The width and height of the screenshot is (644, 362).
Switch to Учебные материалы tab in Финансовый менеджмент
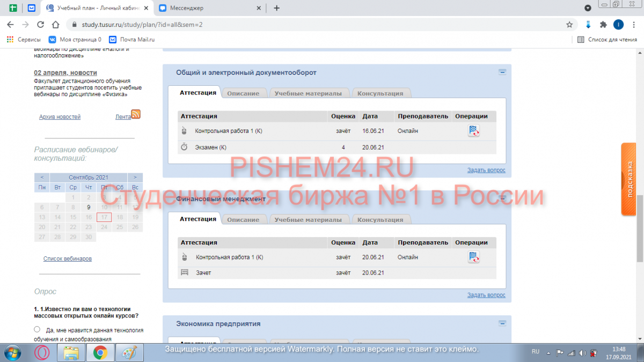[x=308, y=220]
